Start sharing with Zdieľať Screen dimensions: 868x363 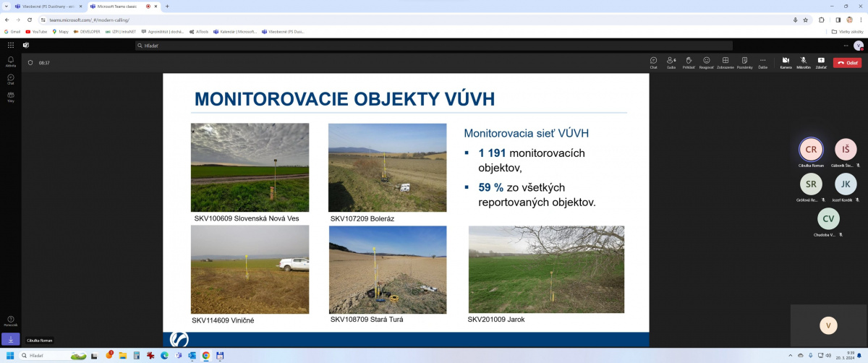click(x=821, y=62)
